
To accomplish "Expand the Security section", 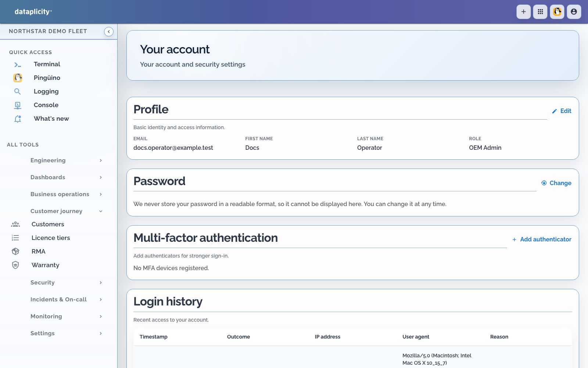I will tap(66, 283).
